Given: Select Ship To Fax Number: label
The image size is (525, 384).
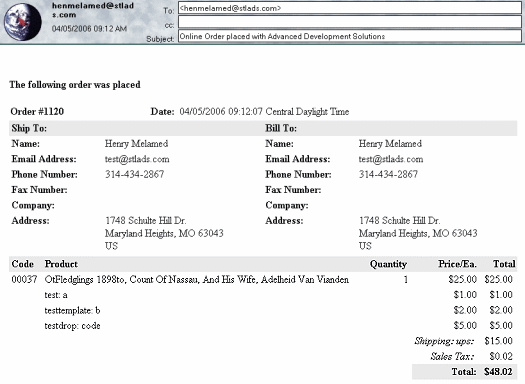Looking at the screenshot, I should click(x=39, y=190).
